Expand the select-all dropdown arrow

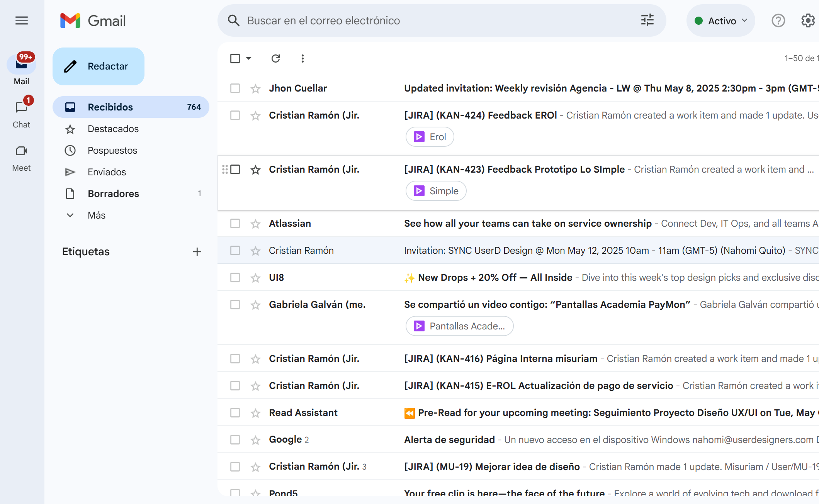[249, 58]
